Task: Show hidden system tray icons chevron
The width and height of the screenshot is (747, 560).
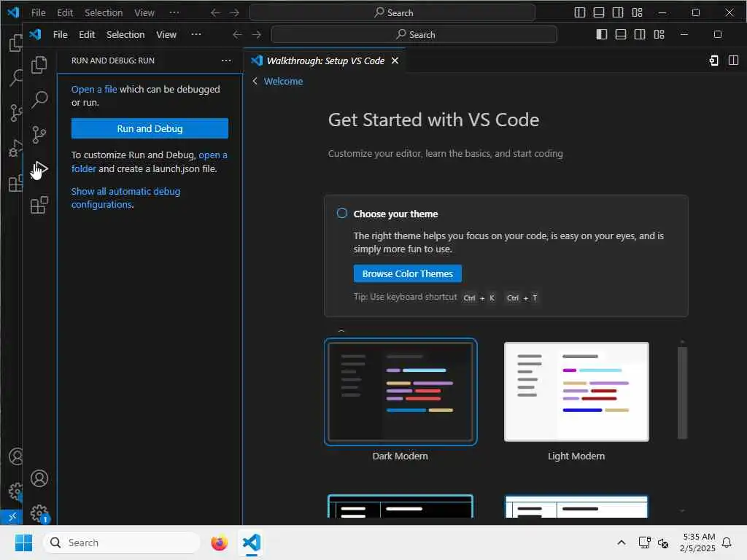Action: pyautogui.click(x=621, y=542)
